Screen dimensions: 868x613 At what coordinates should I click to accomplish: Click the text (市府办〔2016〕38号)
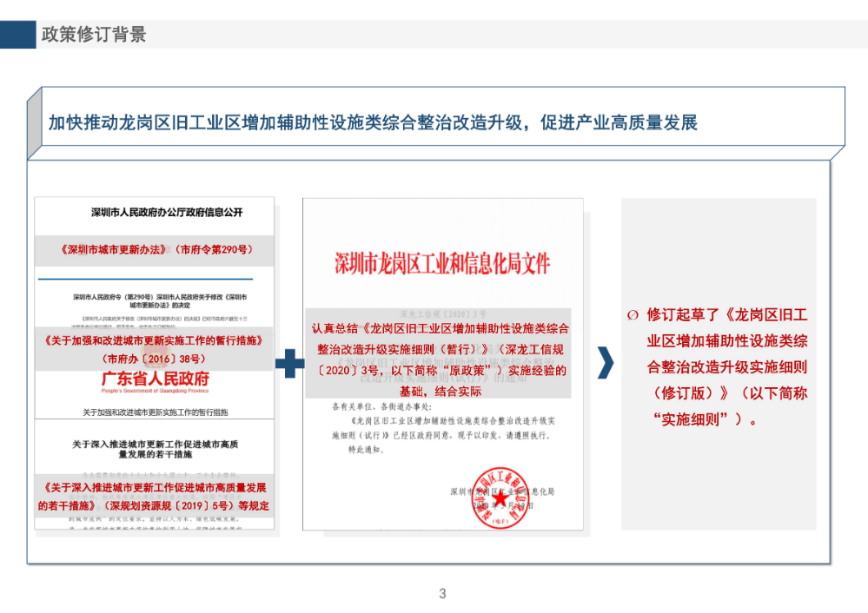(154, 359)
